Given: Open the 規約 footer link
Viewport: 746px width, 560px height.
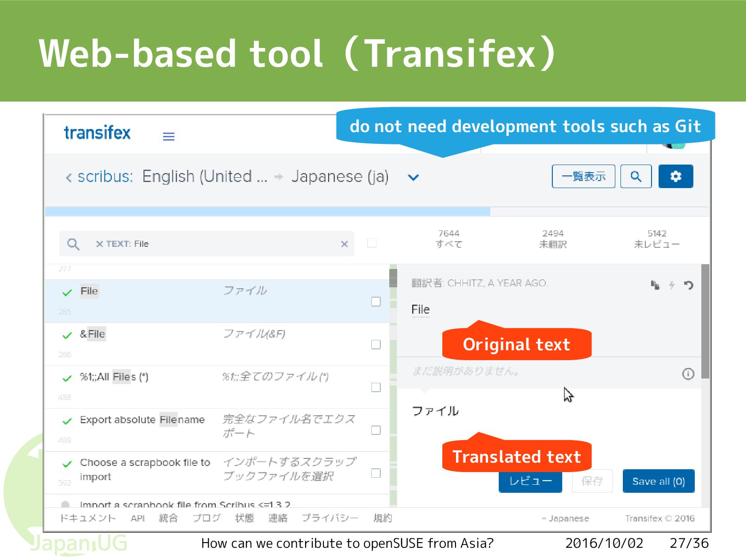Looking at the screenshot, I should 383,518.
